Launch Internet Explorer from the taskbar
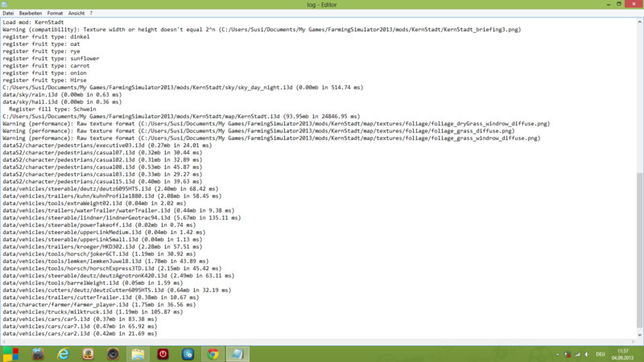This screenshot has width=644, height=362. tap(63, 354)
